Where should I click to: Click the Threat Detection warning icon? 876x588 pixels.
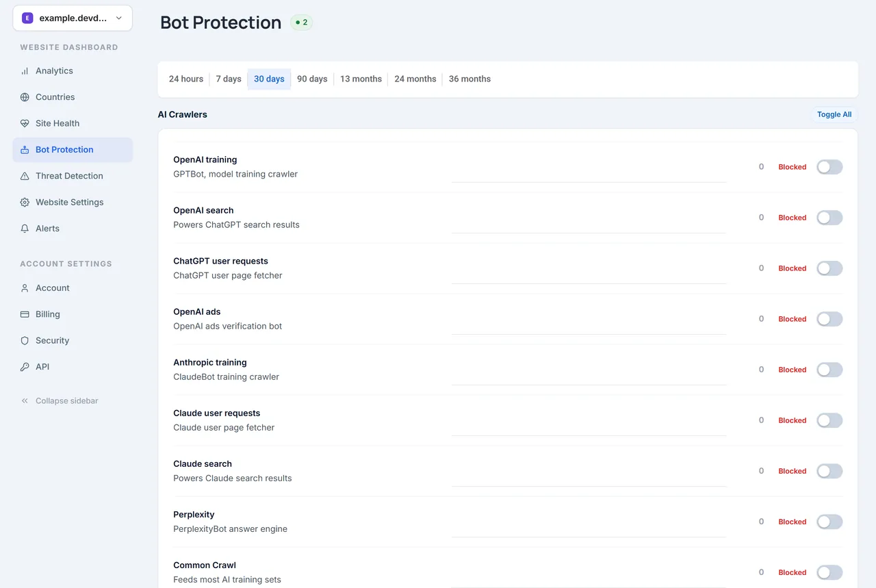tap(25, 176)
